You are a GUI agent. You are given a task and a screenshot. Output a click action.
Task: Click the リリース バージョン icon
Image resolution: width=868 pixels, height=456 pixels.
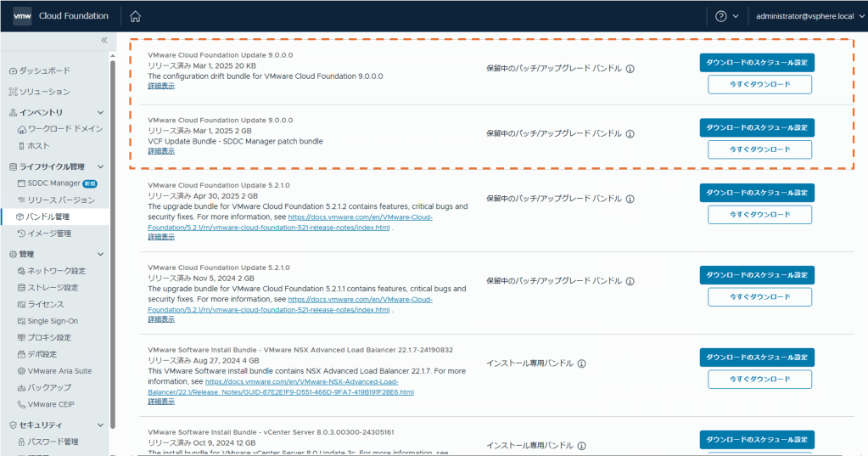click(x=21, y=200)
